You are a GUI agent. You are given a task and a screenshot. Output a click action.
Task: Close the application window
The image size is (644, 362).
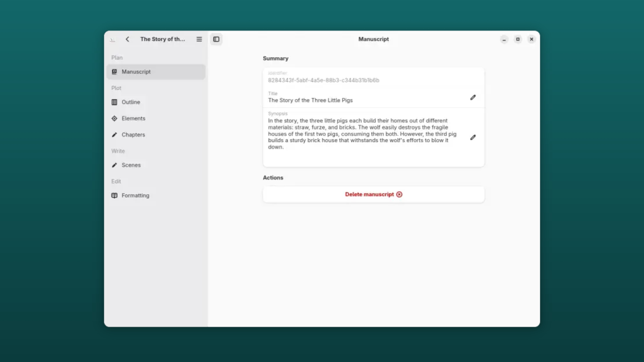[532, 39]
